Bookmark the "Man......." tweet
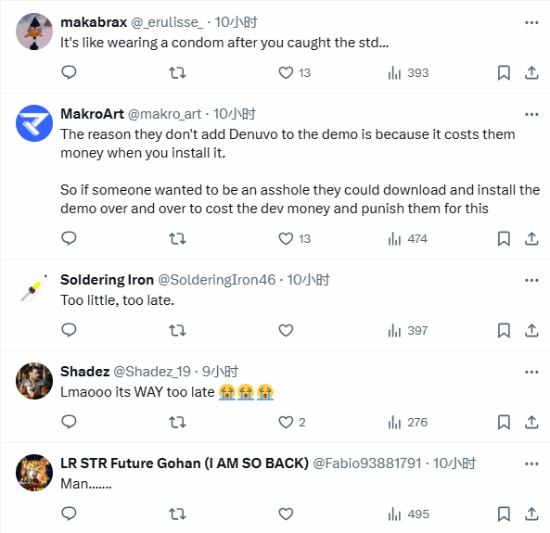This screenshot has width=550, height=533. pos(504,514)
